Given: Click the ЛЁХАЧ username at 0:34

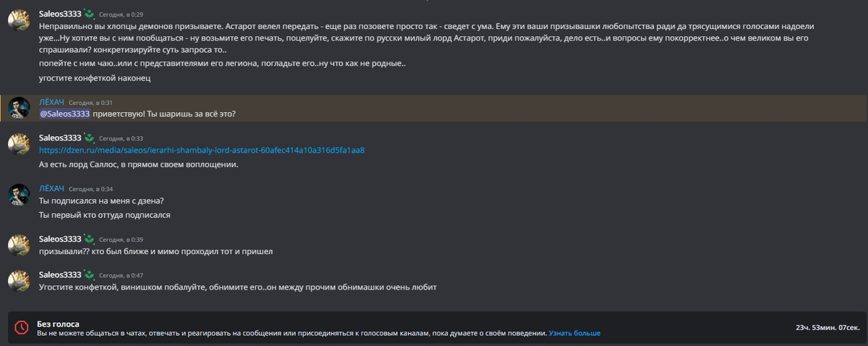Looking at the screenshot, I should [51, 189].
